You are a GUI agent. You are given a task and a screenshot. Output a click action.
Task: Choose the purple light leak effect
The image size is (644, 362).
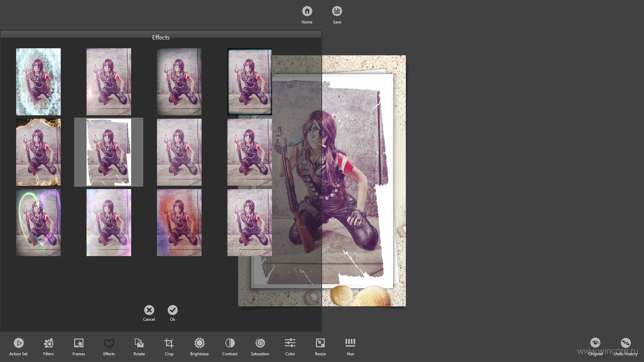[109, 223]
